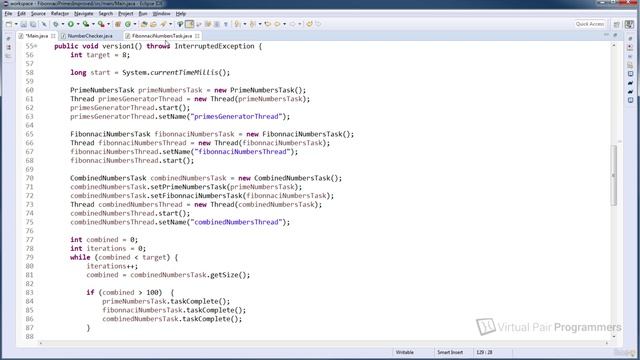Select the FibonacciNumbersTask.java tab
640x360 pixels.
coord(162,36)
